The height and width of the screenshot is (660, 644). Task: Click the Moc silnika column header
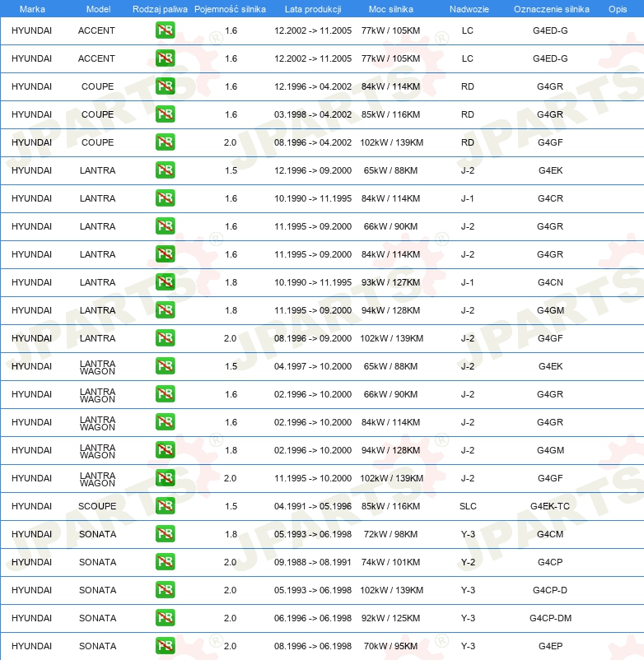tap(391, 9)
